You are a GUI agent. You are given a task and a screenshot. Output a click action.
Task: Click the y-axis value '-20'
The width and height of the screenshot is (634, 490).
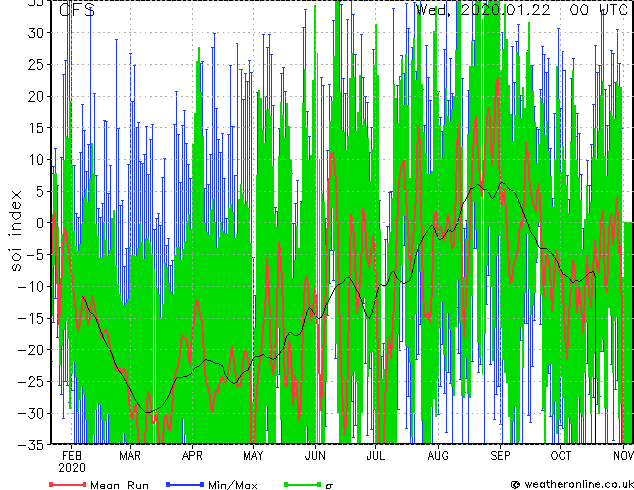click(31, 350)
